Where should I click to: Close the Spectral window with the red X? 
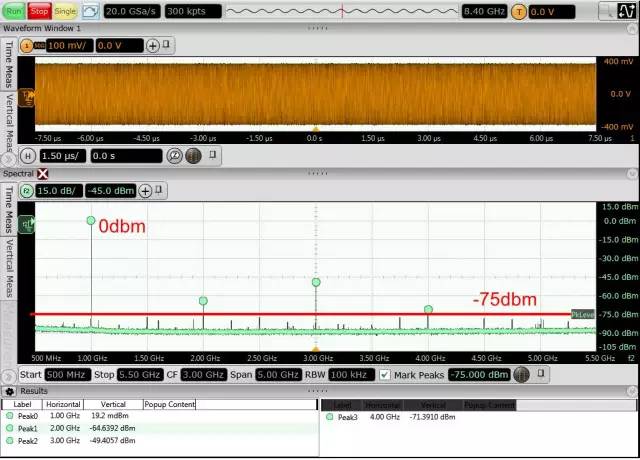click(42, 174)
